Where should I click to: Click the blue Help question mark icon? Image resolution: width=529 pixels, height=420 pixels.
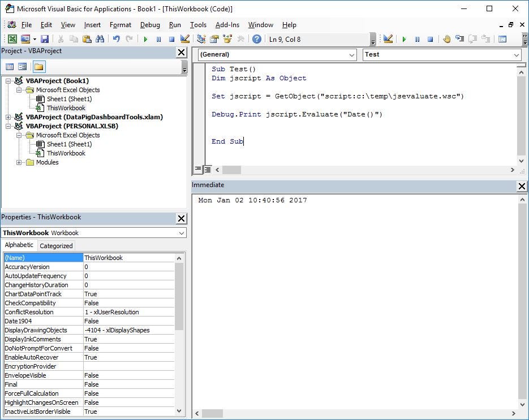pos(257,39)
